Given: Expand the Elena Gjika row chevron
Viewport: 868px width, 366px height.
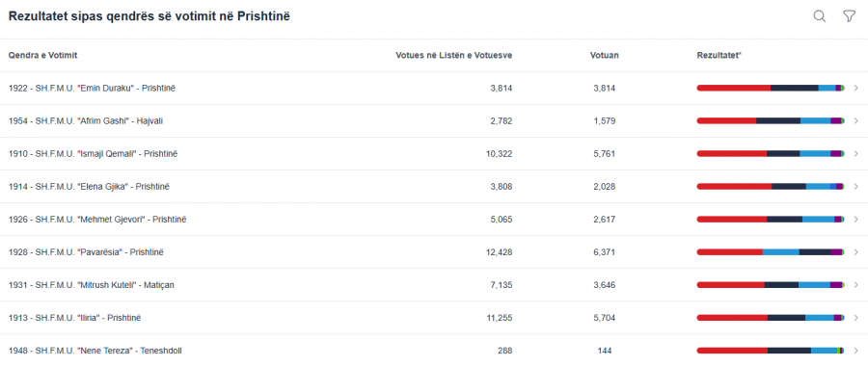Looking at the screenshot, I should [x=855, y=186].
